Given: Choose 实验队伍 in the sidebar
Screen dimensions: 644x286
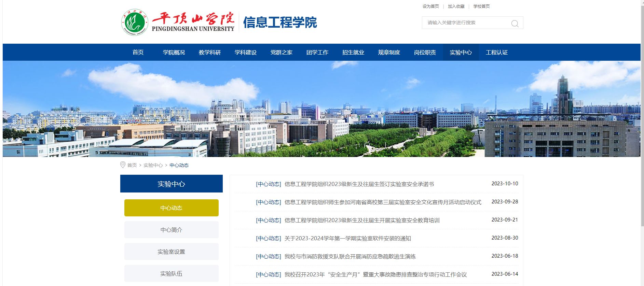Looking at the screenshot, I should (x=171, y=273).
